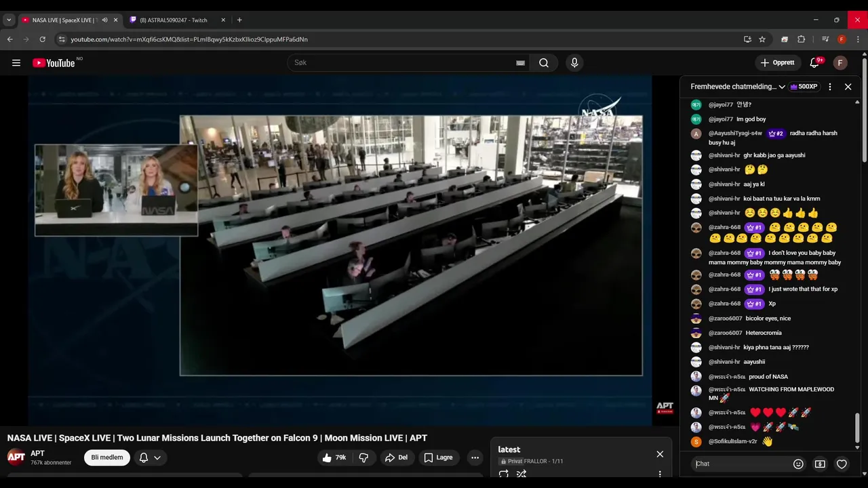868x488 pixels.
Task: Open Chrome profile F avatar
Action: click(x=842, y=39)
